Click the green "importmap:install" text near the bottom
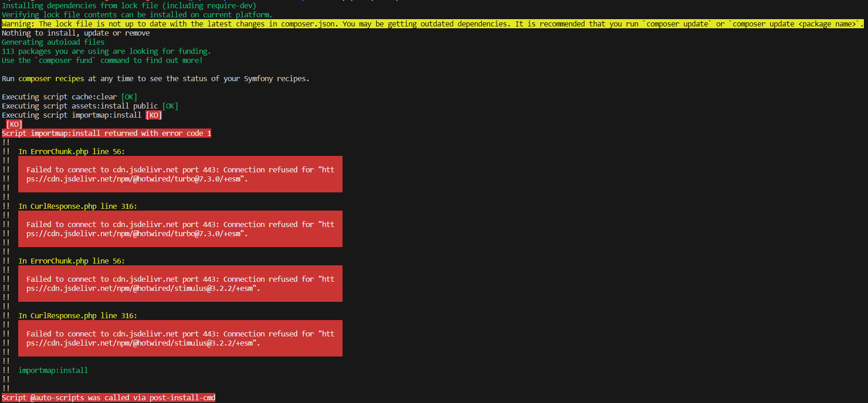 (x=53, y=370)
